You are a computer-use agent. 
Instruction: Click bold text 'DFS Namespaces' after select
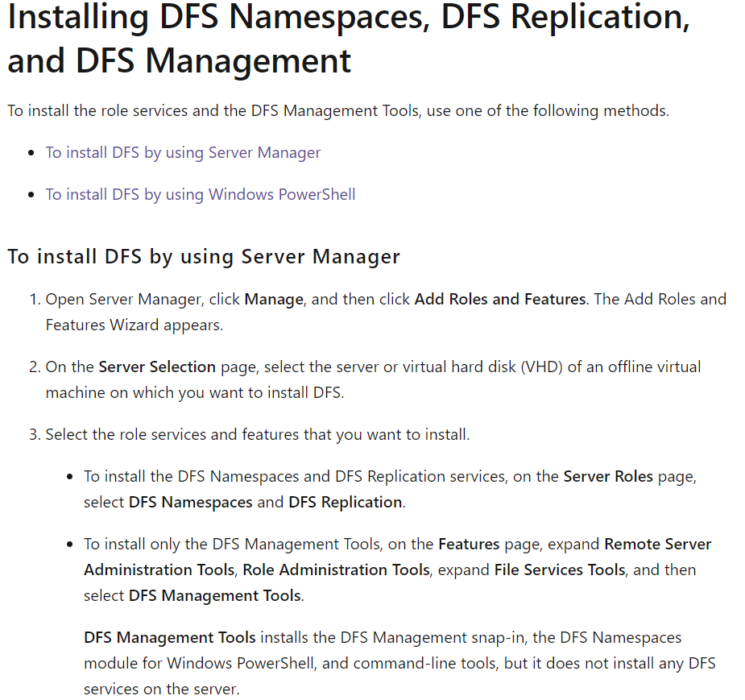(x=191, y=503)
